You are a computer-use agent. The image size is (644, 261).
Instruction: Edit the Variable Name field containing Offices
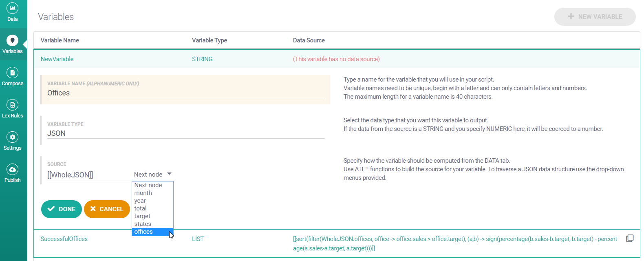[186, 93]
